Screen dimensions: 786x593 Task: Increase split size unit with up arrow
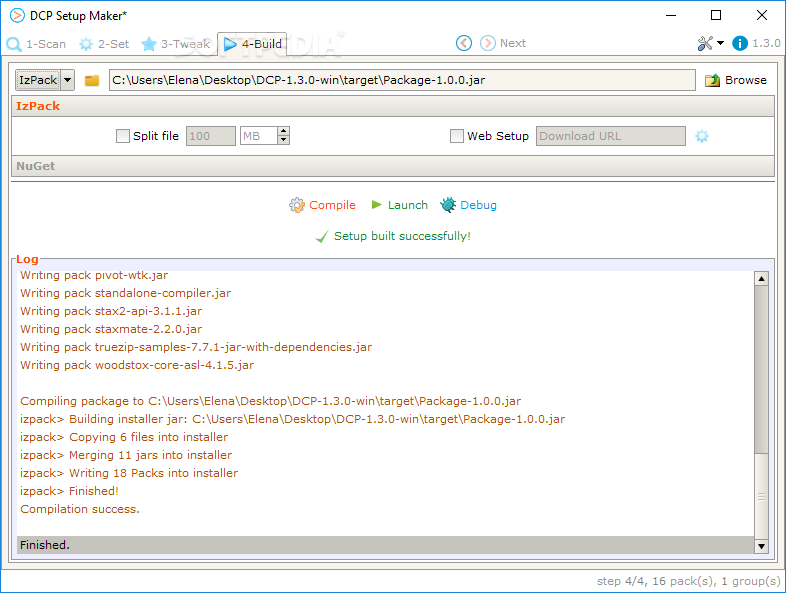pyautogui.click(x=283, y=131)
